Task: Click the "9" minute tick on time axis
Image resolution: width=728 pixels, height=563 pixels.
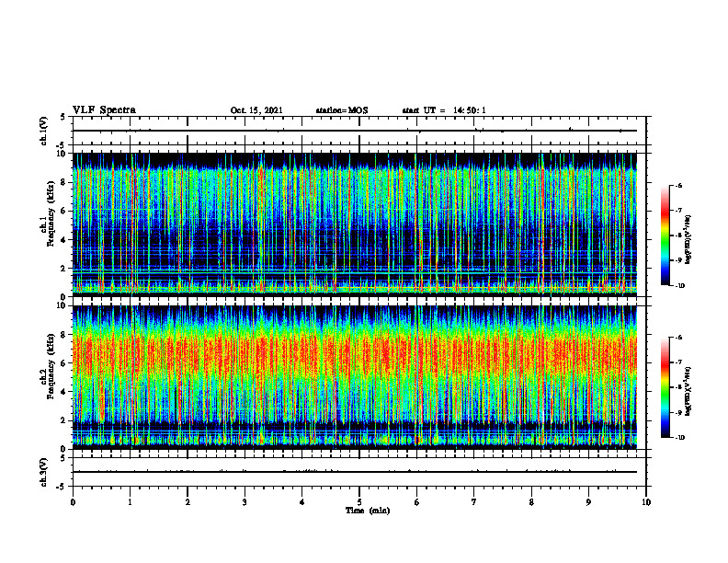Action: point(588,502)
